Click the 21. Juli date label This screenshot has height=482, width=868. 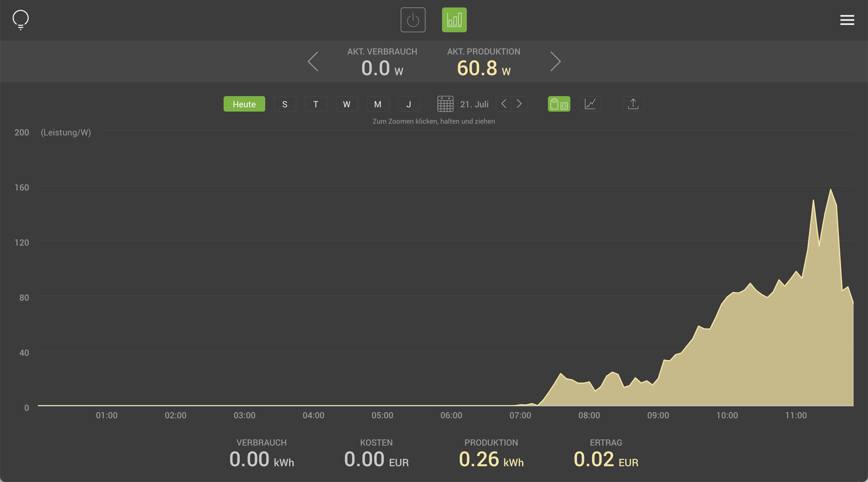pyautogui.click(x=474, y=104)
